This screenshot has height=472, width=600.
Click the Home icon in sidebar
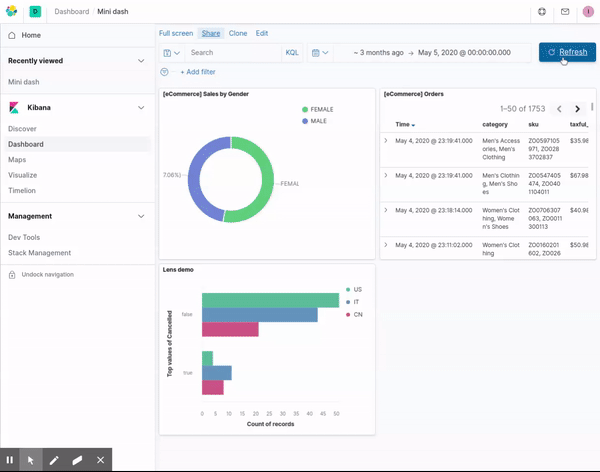(12, 35)
